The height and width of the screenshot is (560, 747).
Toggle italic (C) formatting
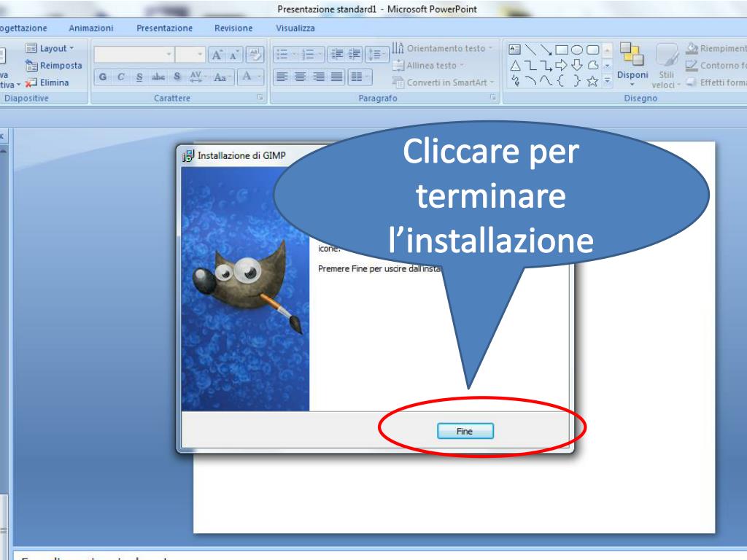[120, 77]
